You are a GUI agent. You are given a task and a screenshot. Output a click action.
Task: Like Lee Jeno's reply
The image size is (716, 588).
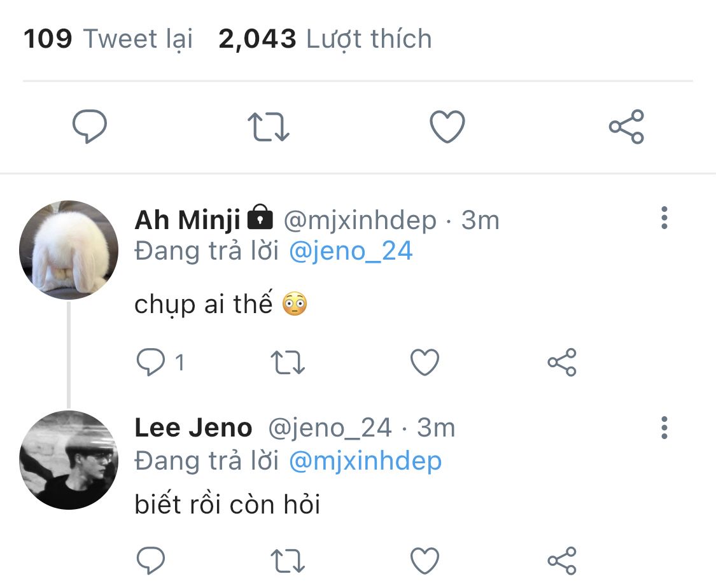(425, 561)
